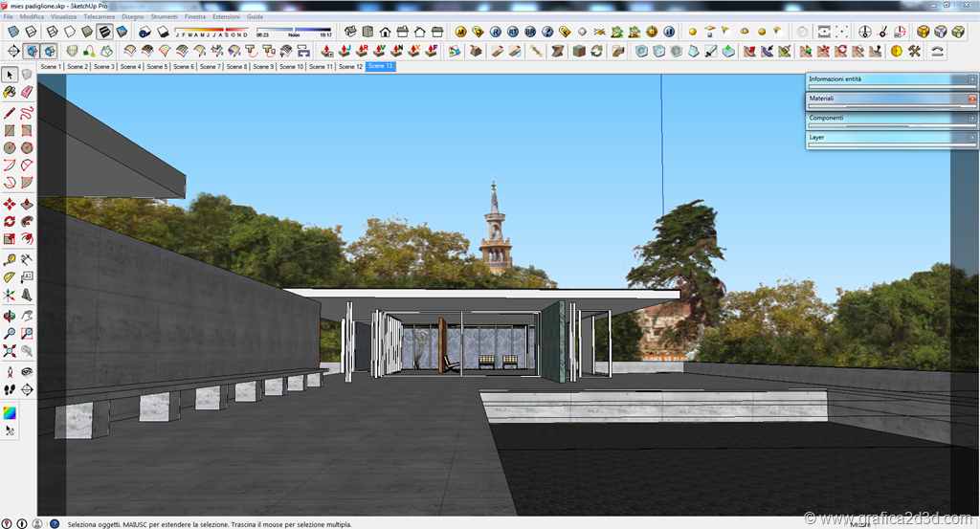Toggle X-Ray face style
This screenshot has height=529, width=980.
[12, 32]
